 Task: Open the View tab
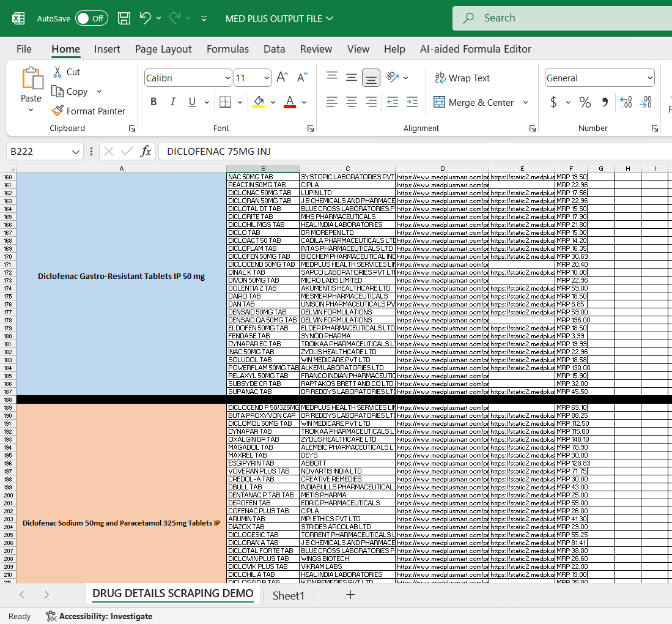pyautogui.click(x=358, y=49)
